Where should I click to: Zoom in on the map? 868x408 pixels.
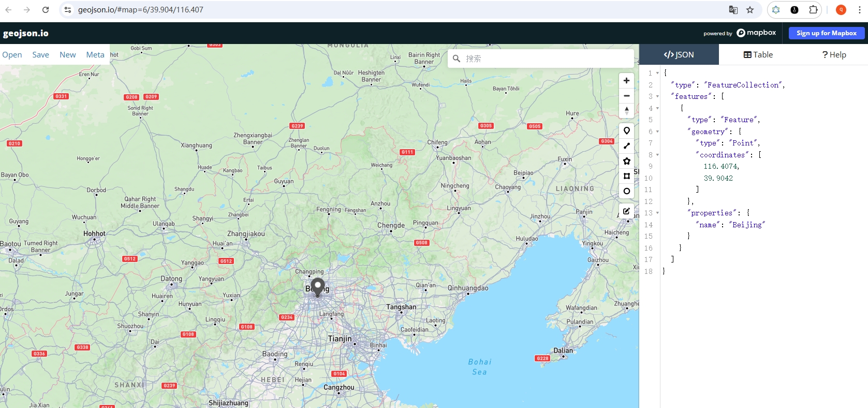tap(626, 81)
